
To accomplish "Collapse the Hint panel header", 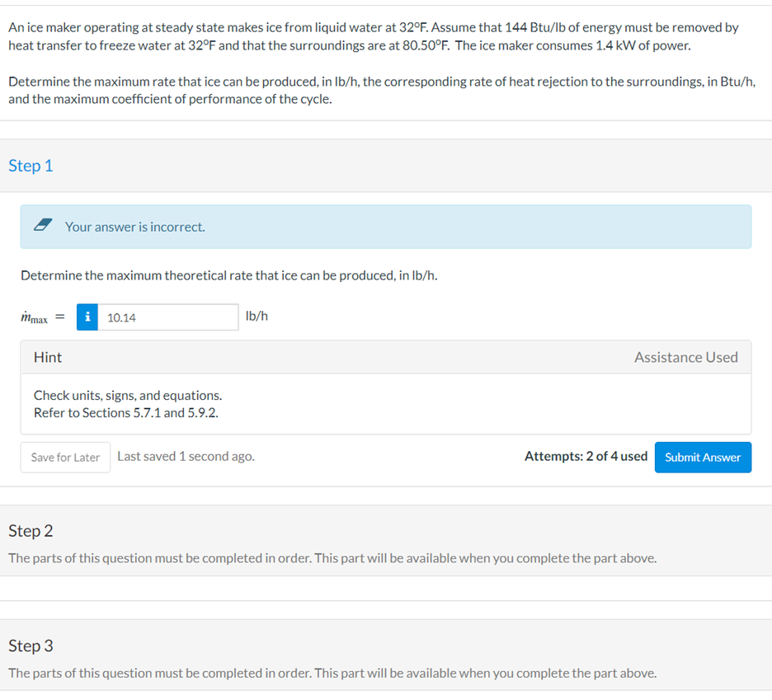I will 386,357.
